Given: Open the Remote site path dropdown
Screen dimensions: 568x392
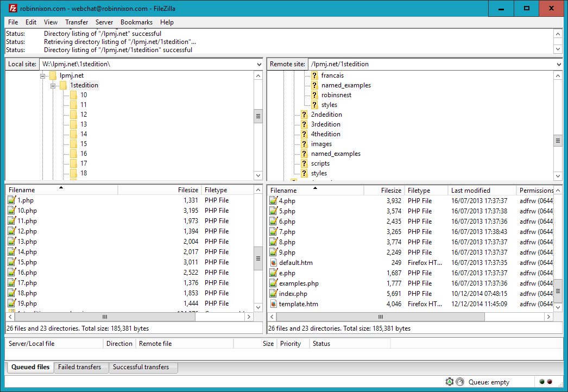Looking at the screenshot, I should (x=558, y=64).
